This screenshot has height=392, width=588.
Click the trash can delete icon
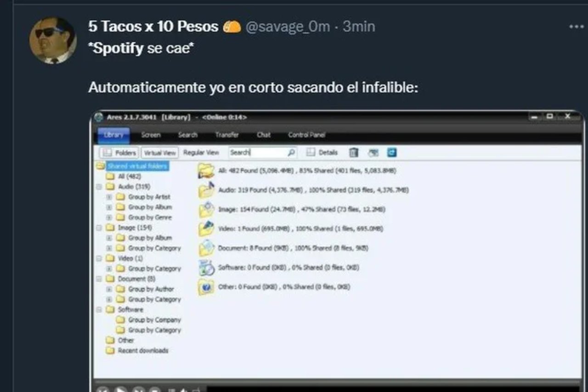coord(353,153)
